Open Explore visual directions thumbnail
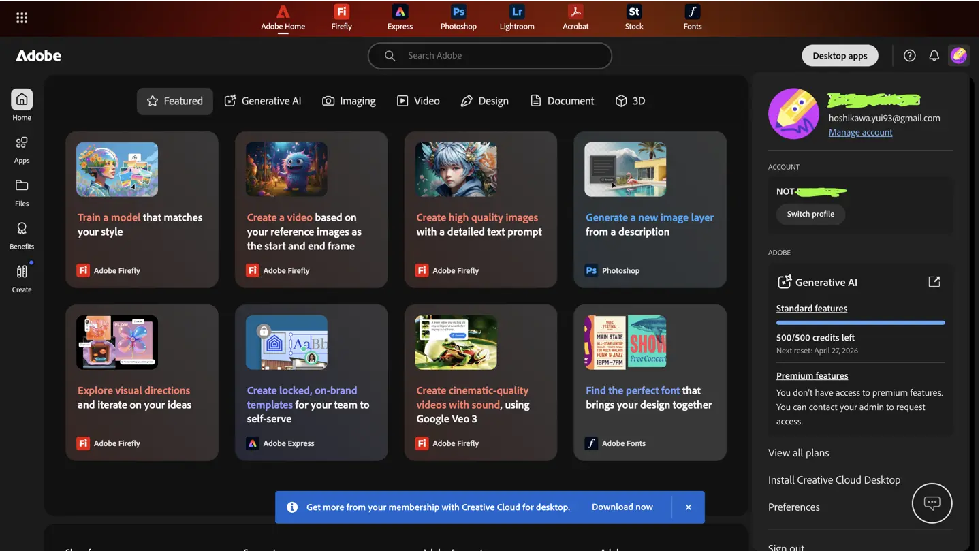 tap(117, 343)
